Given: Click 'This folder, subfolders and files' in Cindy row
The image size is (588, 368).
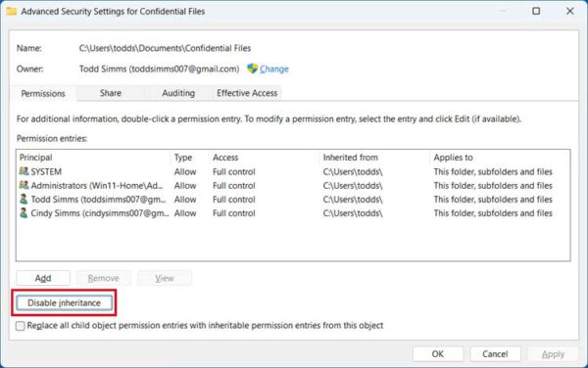Looking at the screenshot, I should [493, 213].
